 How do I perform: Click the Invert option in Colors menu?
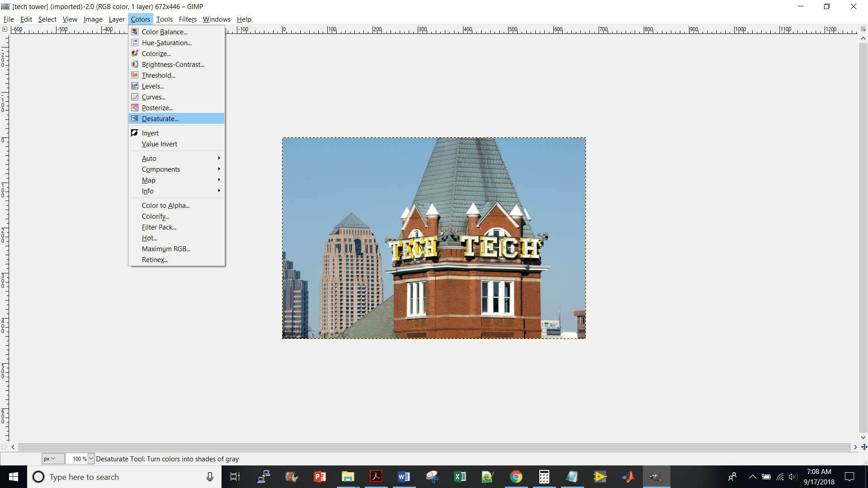point(150,133)
